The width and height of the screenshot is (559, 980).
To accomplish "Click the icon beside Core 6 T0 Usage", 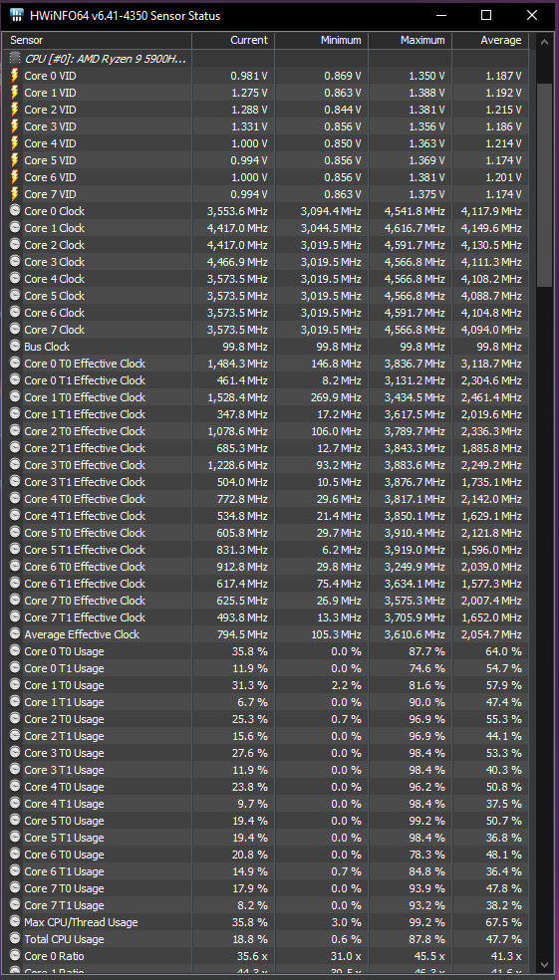I will point(15,854).
